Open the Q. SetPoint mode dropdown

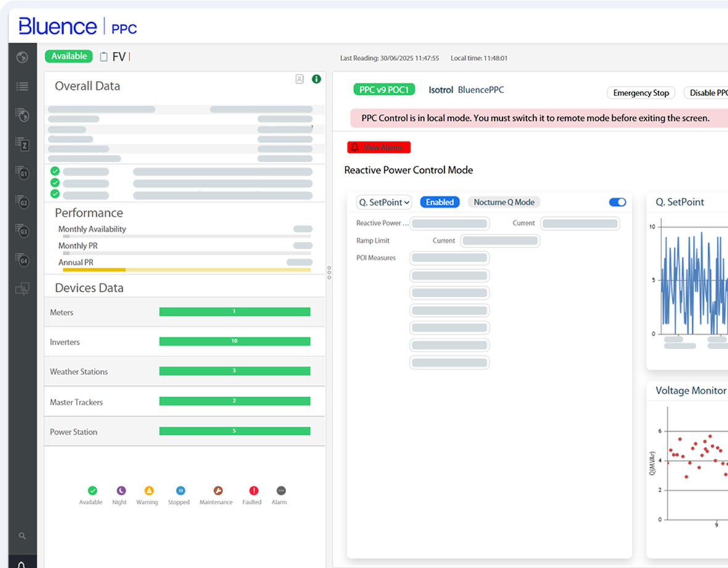pos(384,202)
